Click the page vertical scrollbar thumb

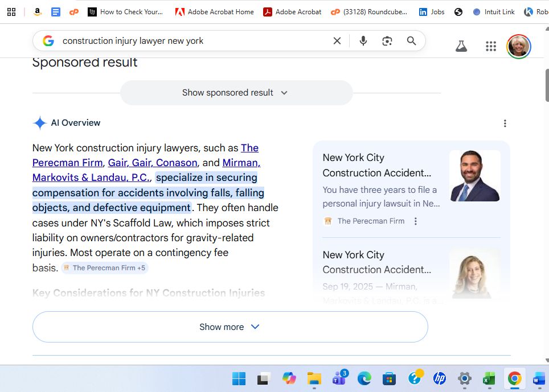click(x=547, y=85)
